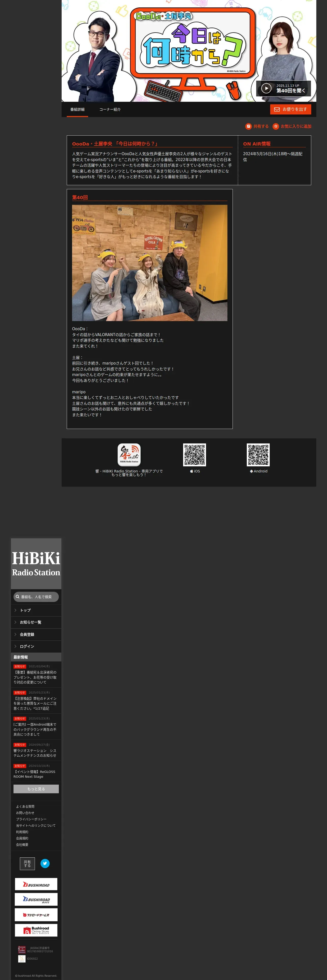Open the 番組詳細 tab

(x=77, y=110)
